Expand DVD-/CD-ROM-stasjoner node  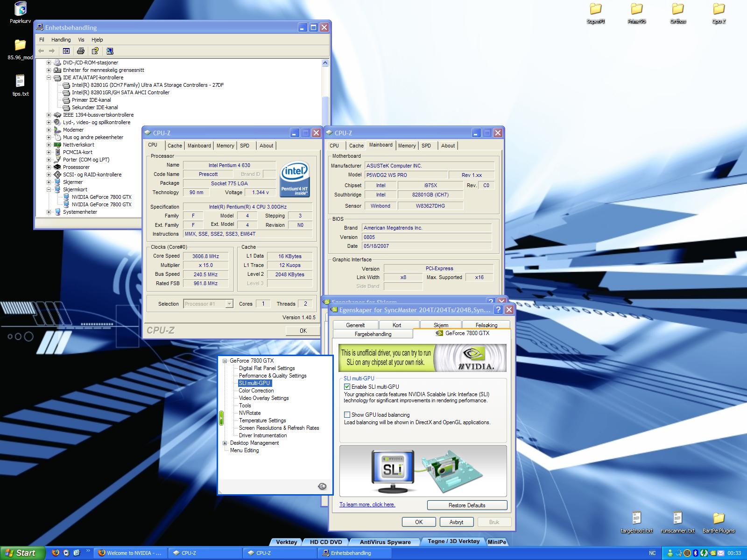(x=49, y=63)
